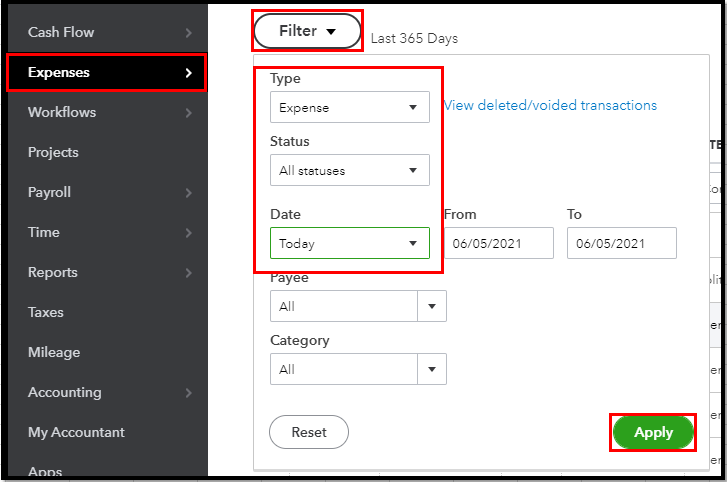Click the Reports chevron arrow

pos(188,273)
